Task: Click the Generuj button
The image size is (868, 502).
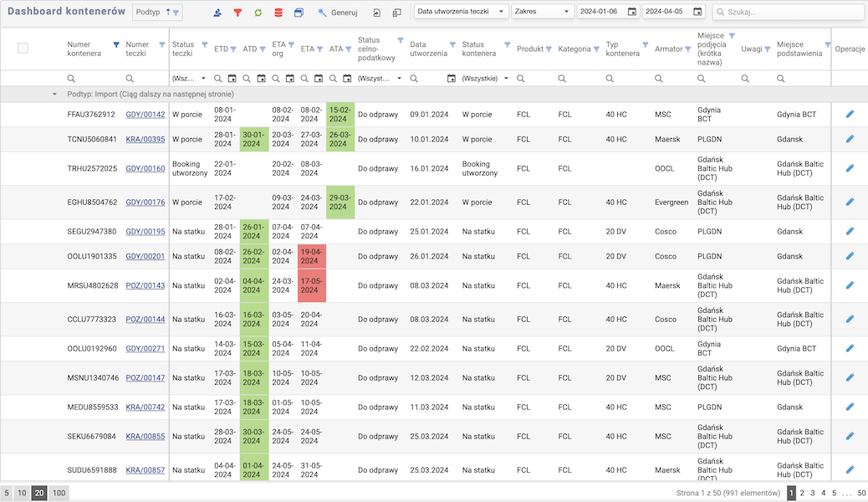Action: coord(338,13)
